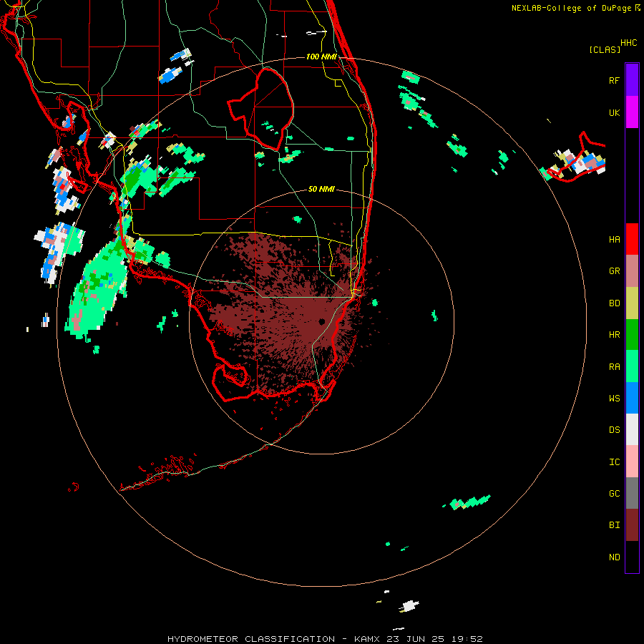Select the GR color swatch
The width and height of the screenshot is (644, 644).
632,271
